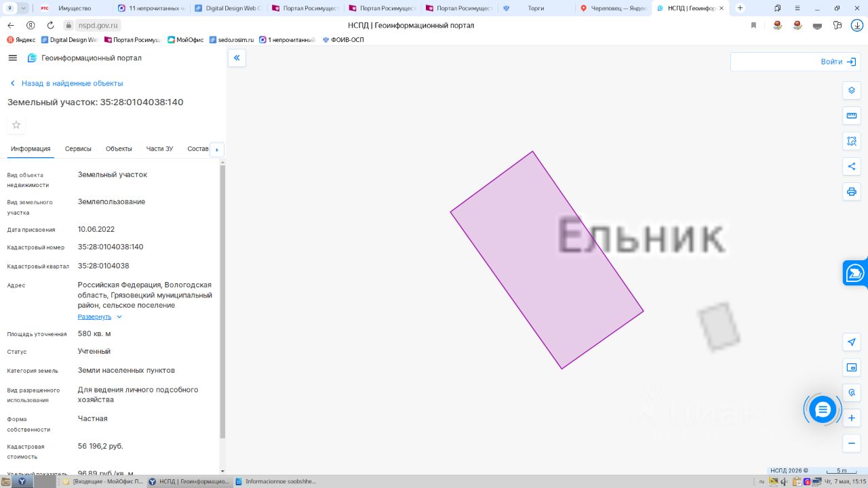Show more tabs with the right arrow
Viewport: 868px width, 488px height.
tap(217, 150)
